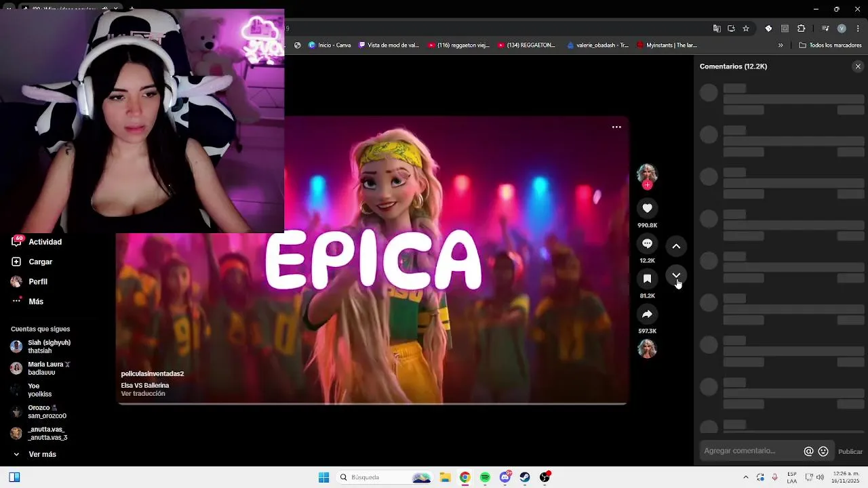
Task: Open OBS Studio from the taskbar
Action: (x=545, y=477)
